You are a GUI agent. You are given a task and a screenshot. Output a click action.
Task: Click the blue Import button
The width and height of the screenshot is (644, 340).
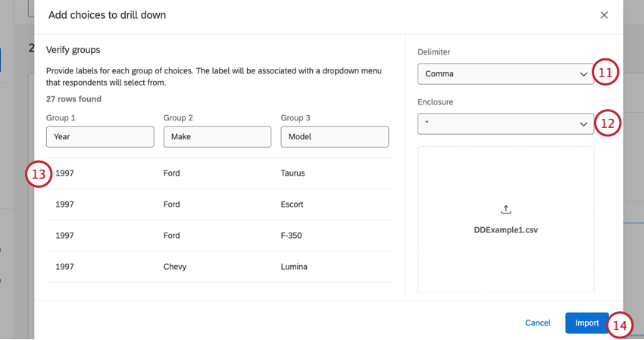point(586,323)
